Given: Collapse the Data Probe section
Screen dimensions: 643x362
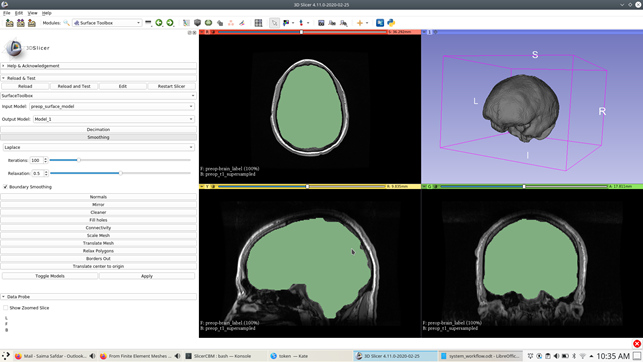Looking at the screenshot, I should coord(98,296).
